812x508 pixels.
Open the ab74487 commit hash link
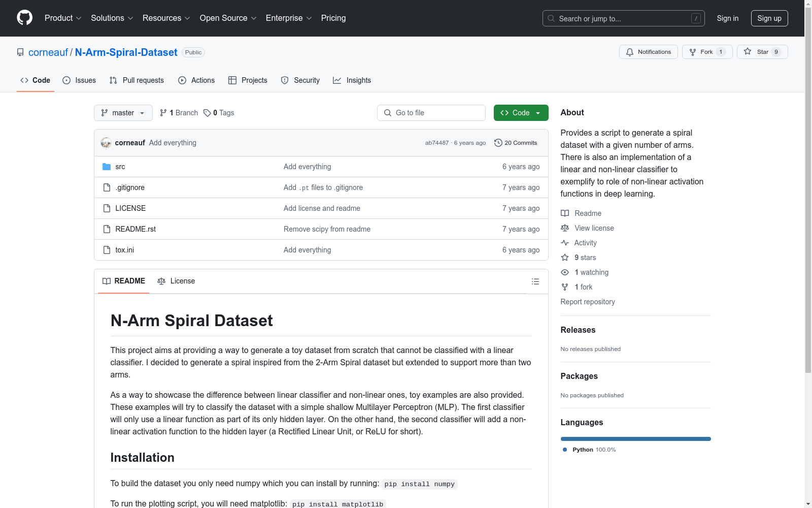[437, 143]
